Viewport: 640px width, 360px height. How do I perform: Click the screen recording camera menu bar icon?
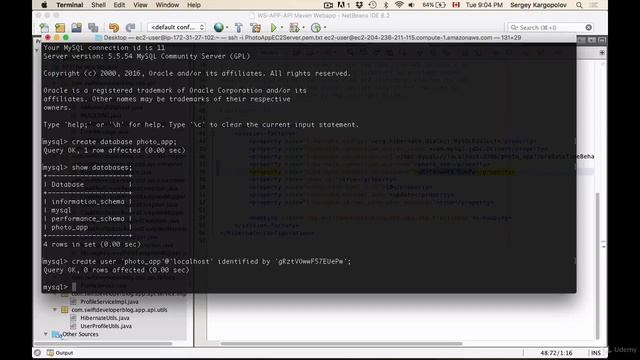pyautogui.click(x=328, y=5)
